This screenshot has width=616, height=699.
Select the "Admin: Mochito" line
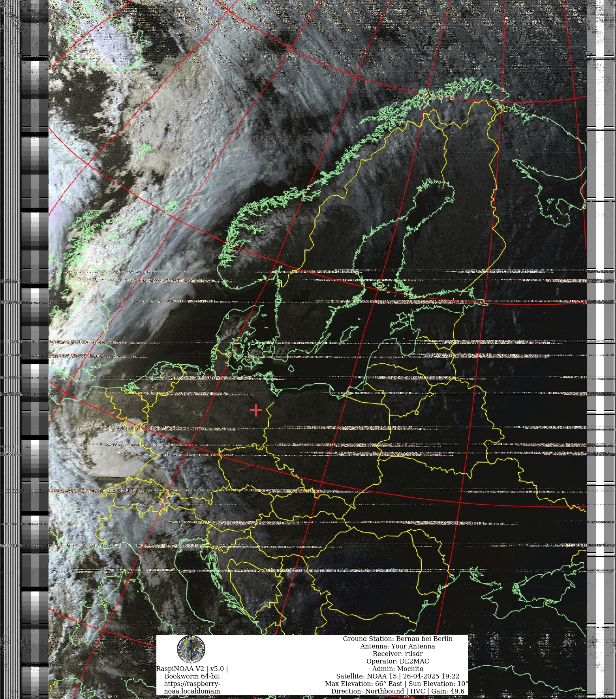pos(398,669)
